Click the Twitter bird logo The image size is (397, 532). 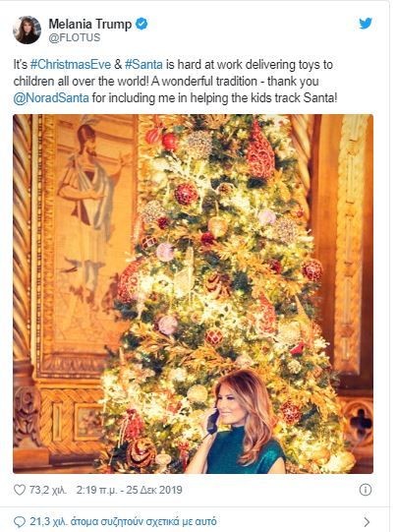[366, 24]
